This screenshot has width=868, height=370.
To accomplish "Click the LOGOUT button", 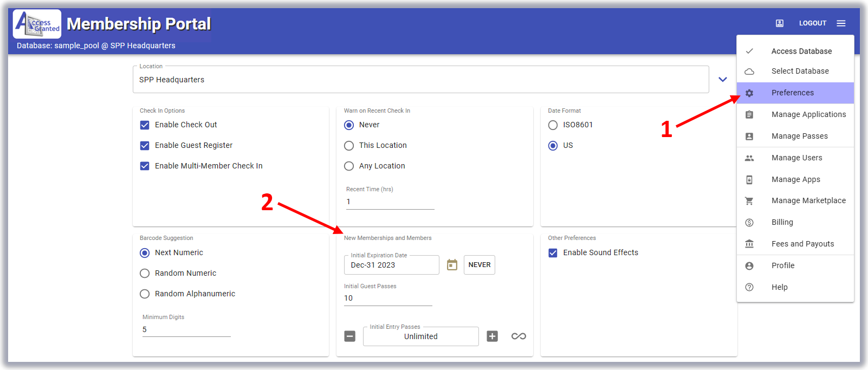I will (812, 23).
